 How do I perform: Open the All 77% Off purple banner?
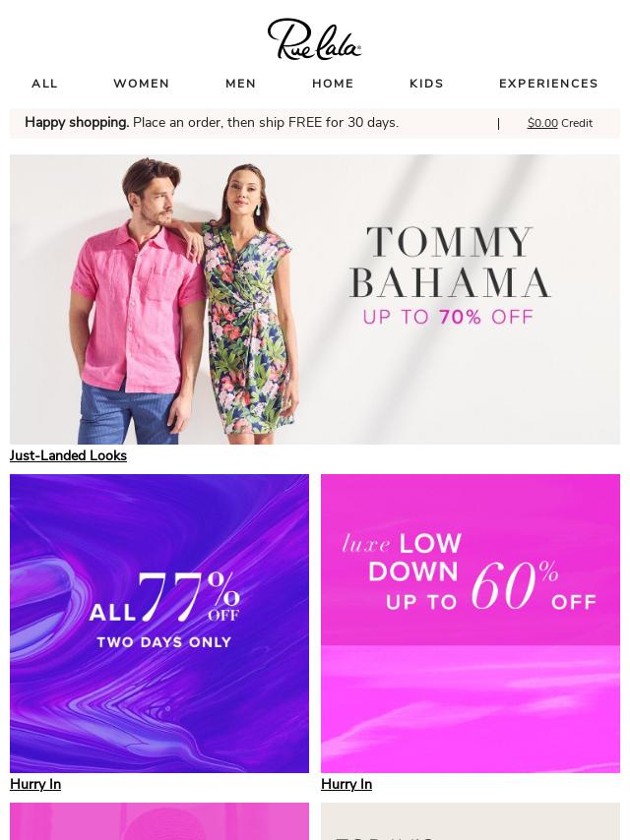click(159, 623)
